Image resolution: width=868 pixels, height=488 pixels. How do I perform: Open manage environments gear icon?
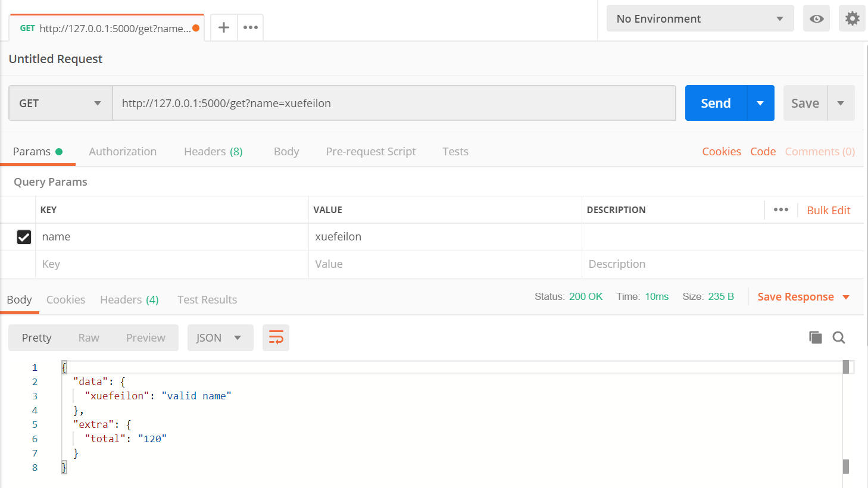[852, 18]
